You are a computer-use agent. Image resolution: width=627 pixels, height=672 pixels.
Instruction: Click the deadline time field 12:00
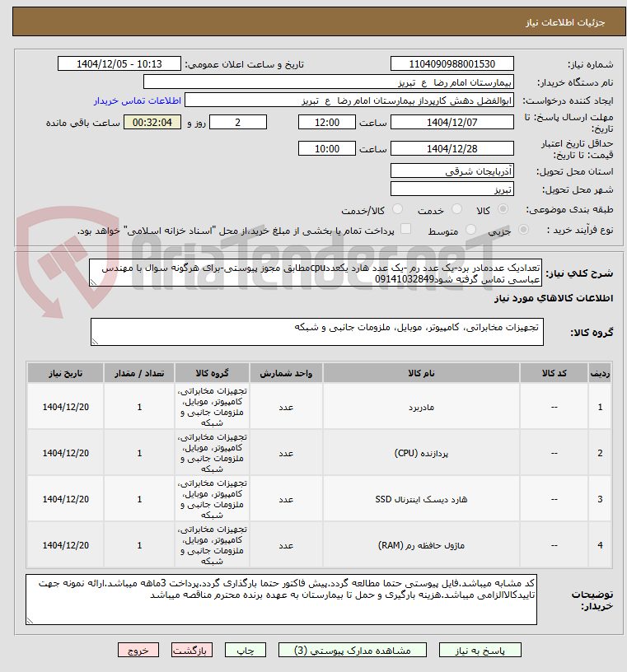point(327,122)
